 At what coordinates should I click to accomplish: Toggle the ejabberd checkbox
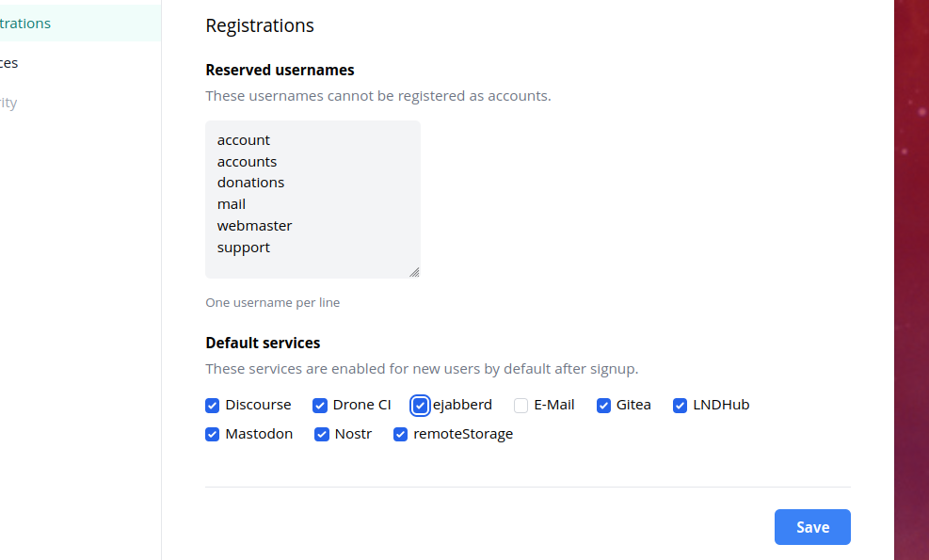click(x=420, y=406)
